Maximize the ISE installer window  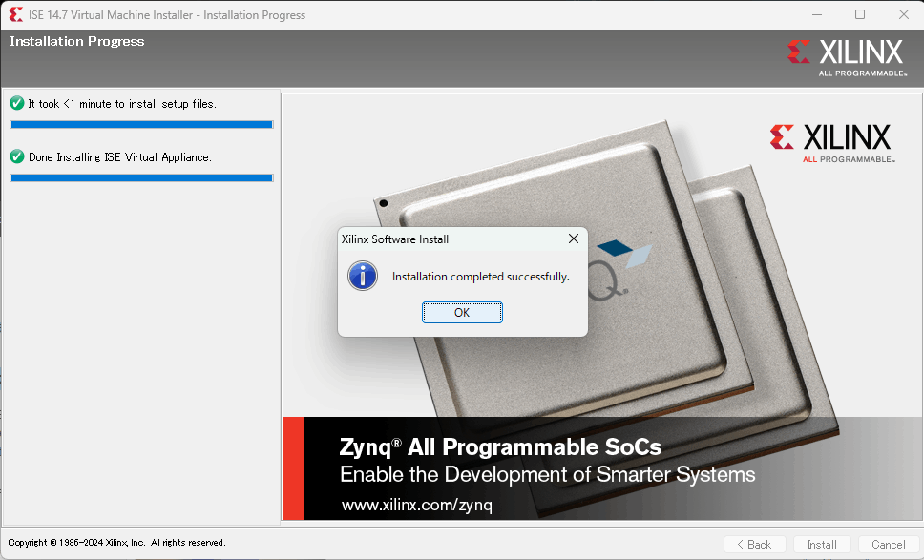pyautogui.click(x=860, y=14)
